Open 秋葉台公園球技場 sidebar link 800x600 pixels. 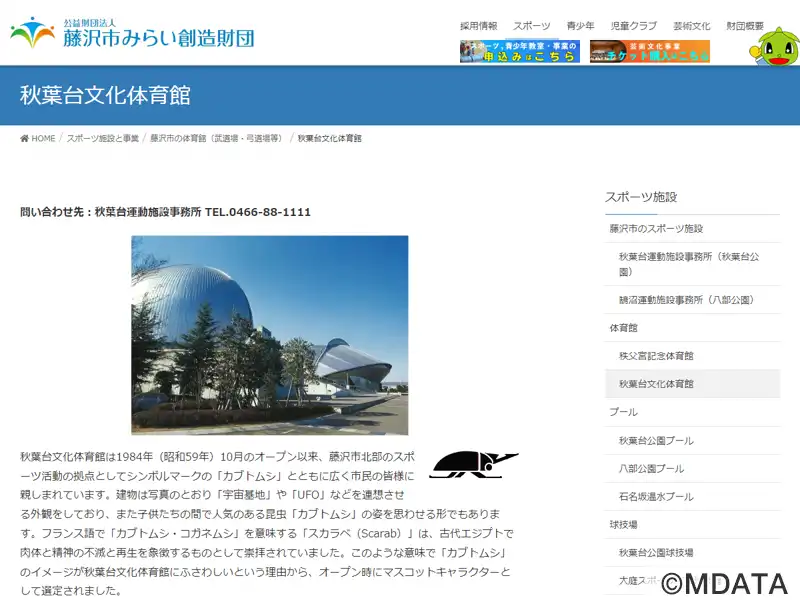click(656, 553)
